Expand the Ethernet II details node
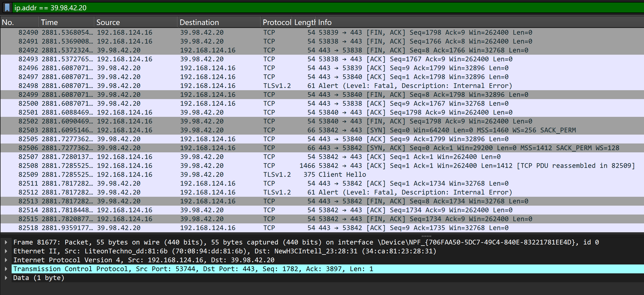644x295 pixels. click(x=6, y=251)
